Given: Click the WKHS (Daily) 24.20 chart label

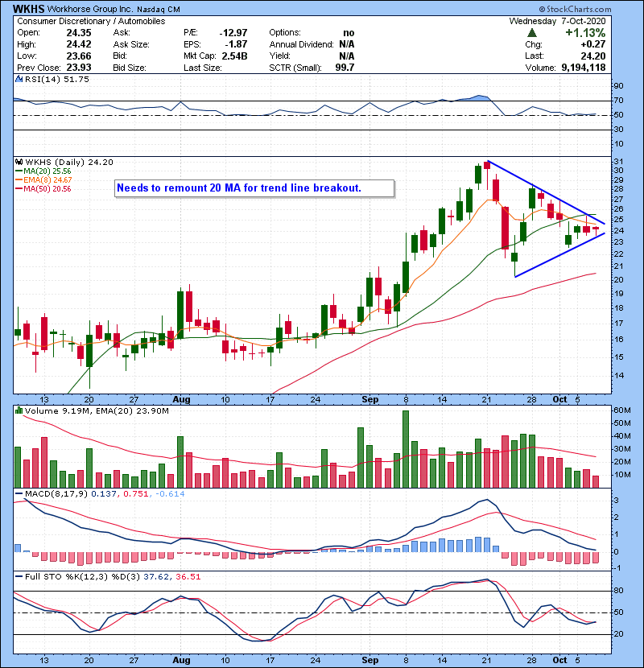Looking at the screenshot, I should pyautogui.click(x=69, y=162).
